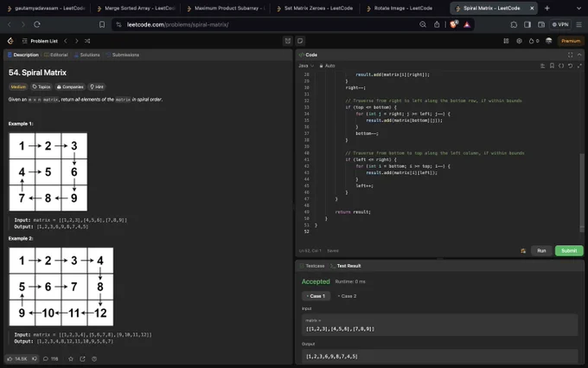Toggle the Auto lock setting in editor
The image size is (588, 368).
(x=327, y=66)
